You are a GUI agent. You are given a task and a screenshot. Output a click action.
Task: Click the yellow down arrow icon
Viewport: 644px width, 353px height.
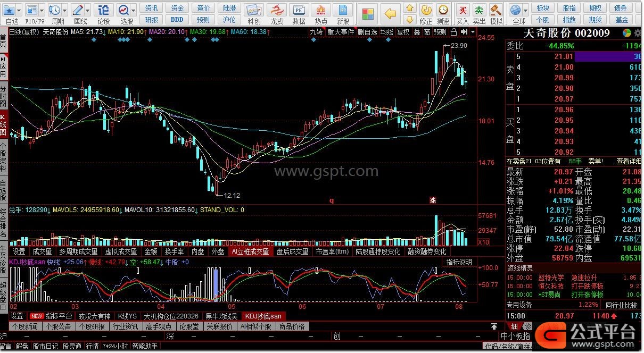tap(410, 20)
